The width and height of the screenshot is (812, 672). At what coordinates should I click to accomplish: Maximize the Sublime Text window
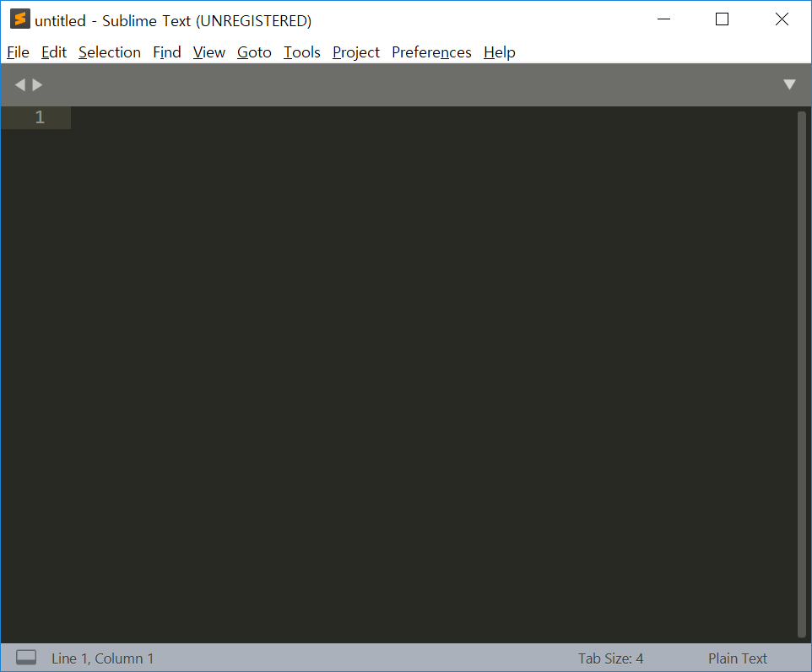722,19
